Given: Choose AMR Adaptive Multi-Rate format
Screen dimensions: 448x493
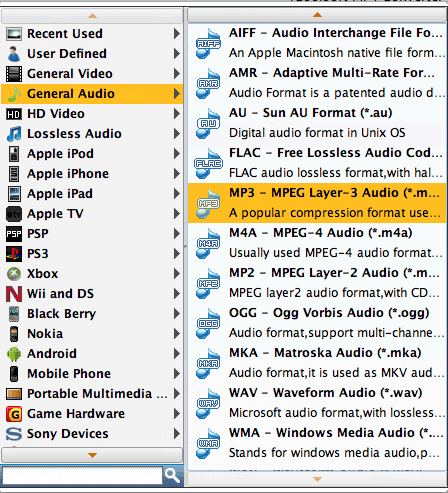Looking at the screenshot, I should 317,83.
